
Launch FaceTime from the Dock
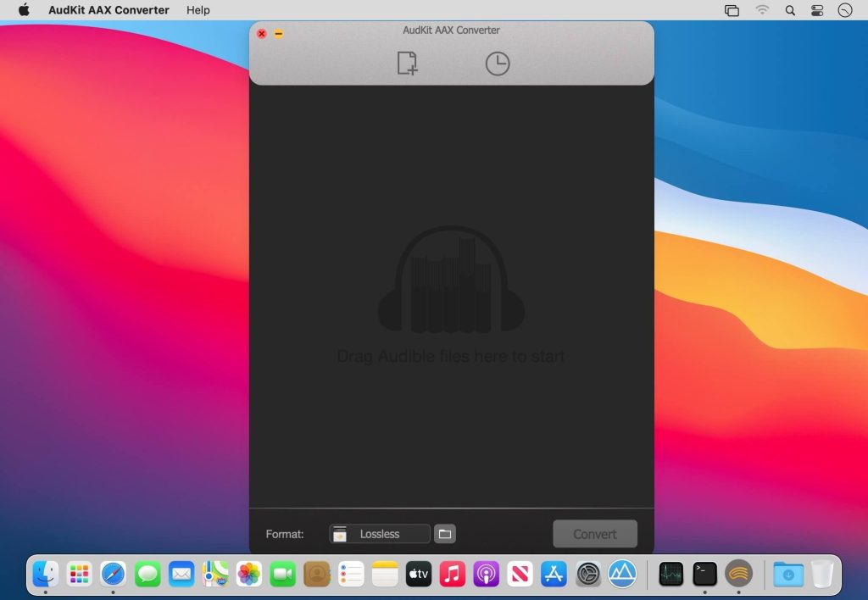283,574
